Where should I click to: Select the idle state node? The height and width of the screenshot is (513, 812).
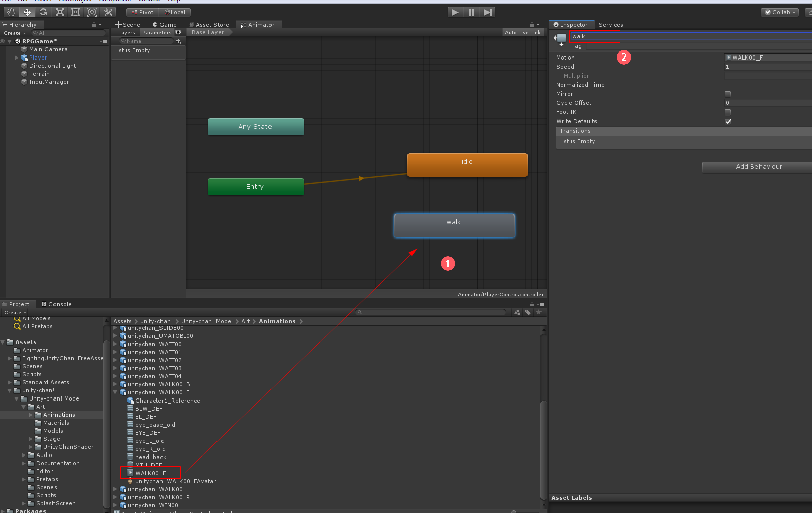(467, 165)
